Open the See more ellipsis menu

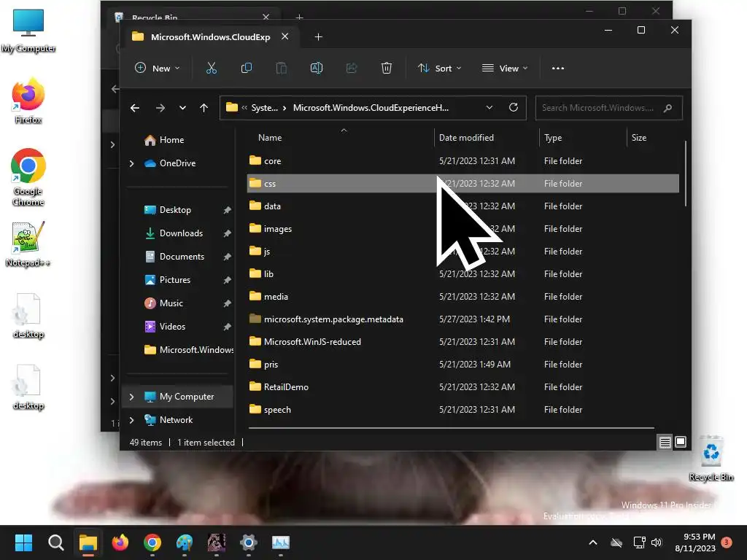pyautogui.click(x=558, y=68)
